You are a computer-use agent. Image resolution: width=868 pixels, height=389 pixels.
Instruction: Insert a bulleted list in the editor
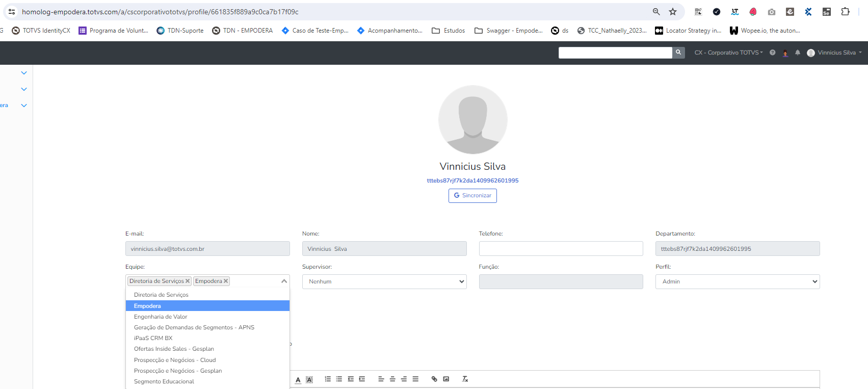[x=339, y=379]
